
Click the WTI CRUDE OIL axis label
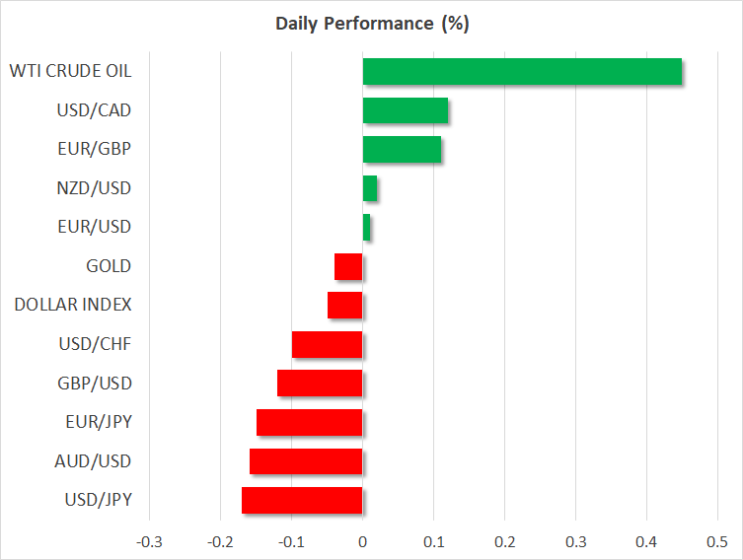pyautogui.click(x=70, y=71)
